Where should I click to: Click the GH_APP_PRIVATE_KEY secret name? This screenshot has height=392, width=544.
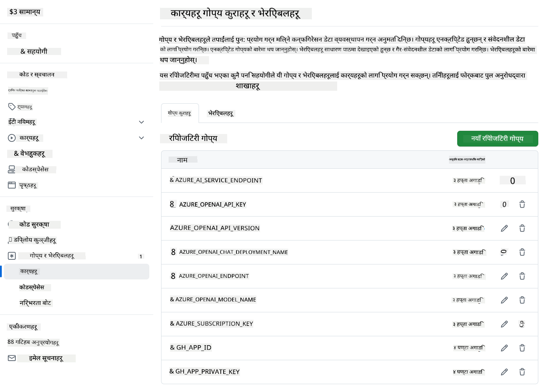click(x=208, y=372)
